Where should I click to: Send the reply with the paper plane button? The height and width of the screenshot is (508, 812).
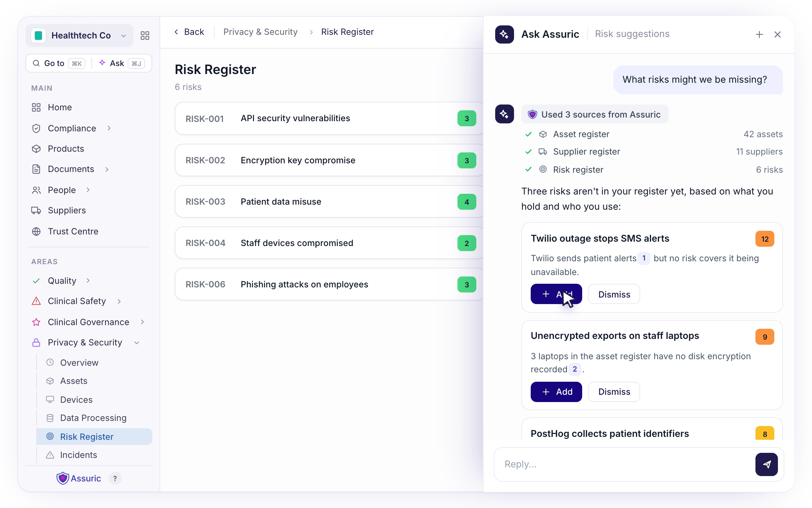tap(767, 464)
